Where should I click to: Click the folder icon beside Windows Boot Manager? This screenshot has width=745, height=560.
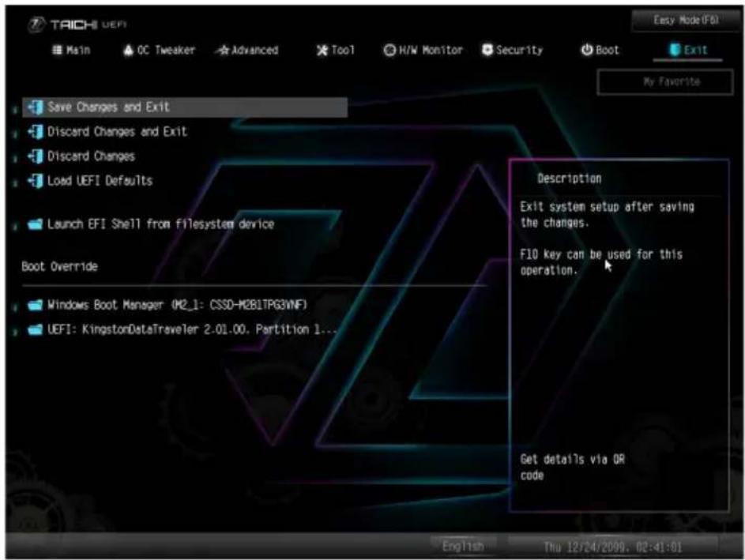click(x=36, y=305)
